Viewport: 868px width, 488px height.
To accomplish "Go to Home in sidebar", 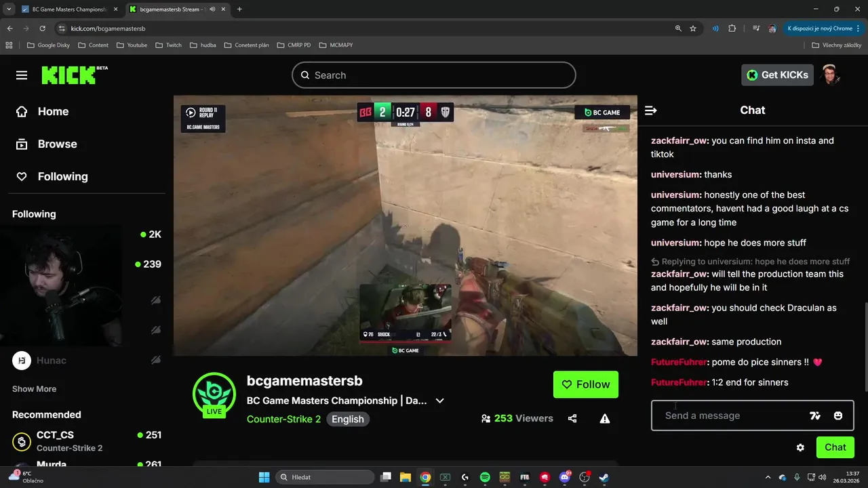I will pyautogui.click(x=42, y=112).
